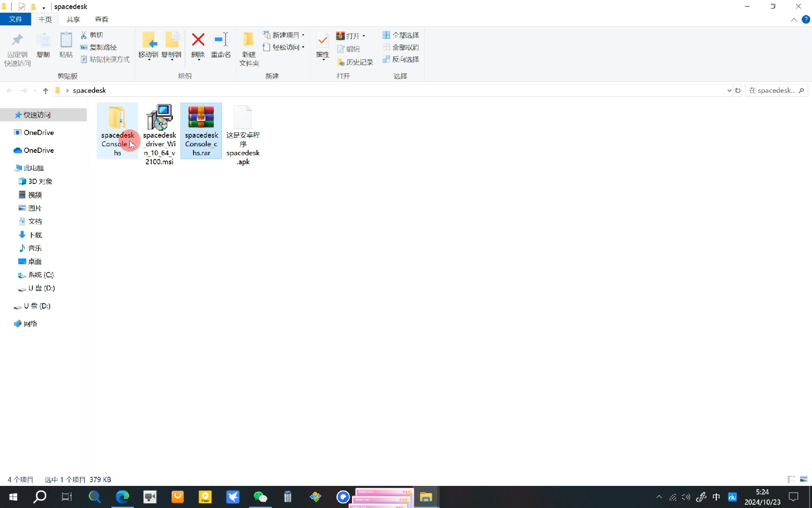Click the Pin to Quick Access icon
Screen dimensions: 812x508
pyautogui.click(x=17, y=40)
